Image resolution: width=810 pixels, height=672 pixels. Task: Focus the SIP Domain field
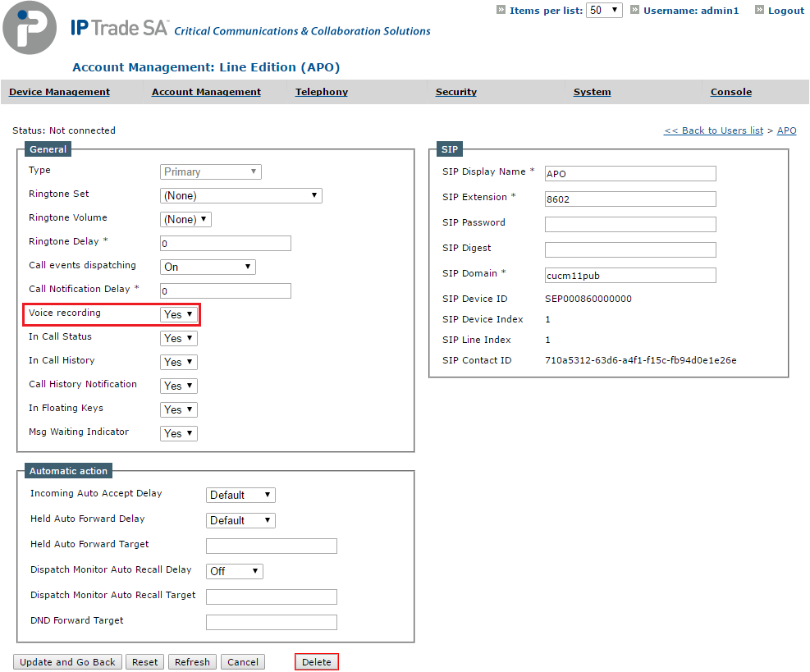coord(630,276)
